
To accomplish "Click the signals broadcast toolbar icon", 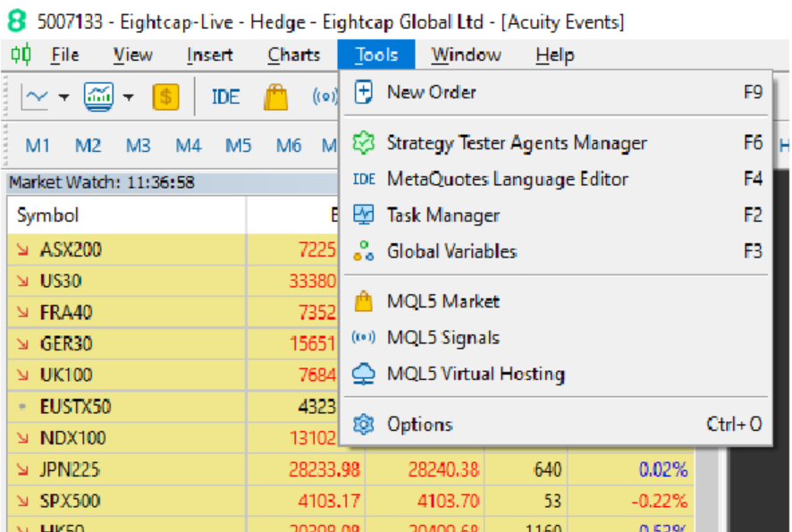I will coord(324,97).
